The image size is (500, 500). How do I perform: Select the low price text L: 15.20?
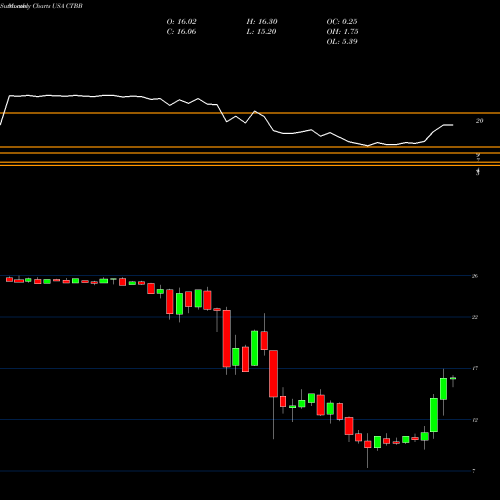tap(262, 32)
